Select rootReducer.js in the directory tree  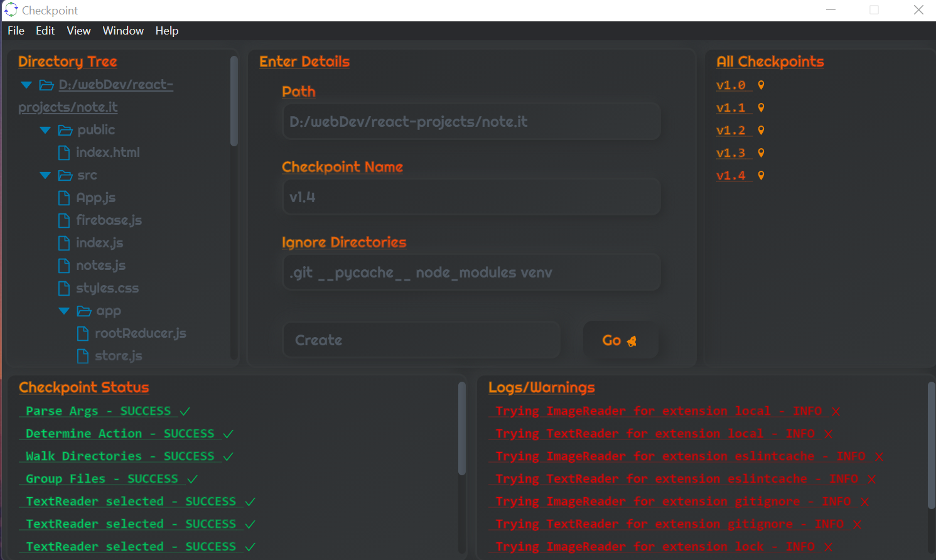141,333
